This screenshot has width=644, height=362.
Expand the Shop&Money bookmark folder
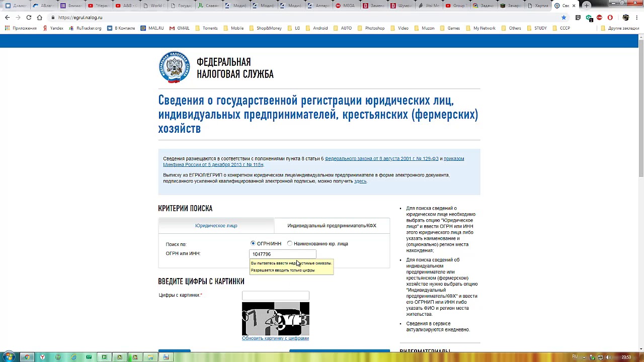pos(265,28)
